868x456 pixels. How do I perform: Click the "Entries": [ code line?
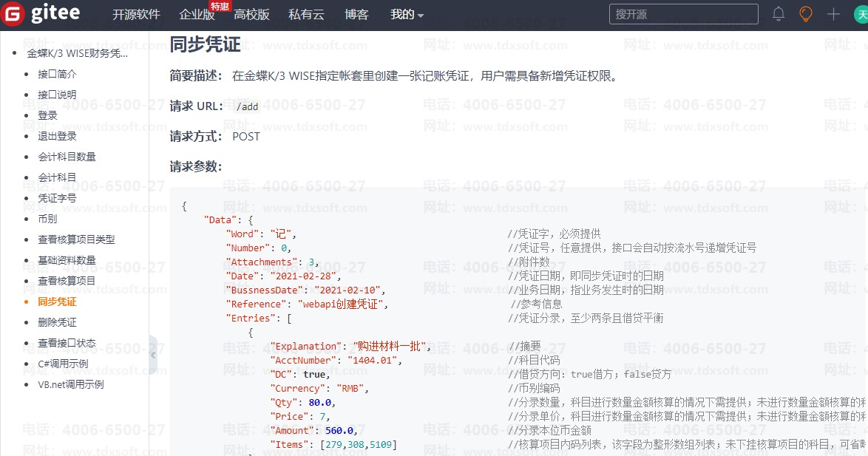[x=259, y=319]
